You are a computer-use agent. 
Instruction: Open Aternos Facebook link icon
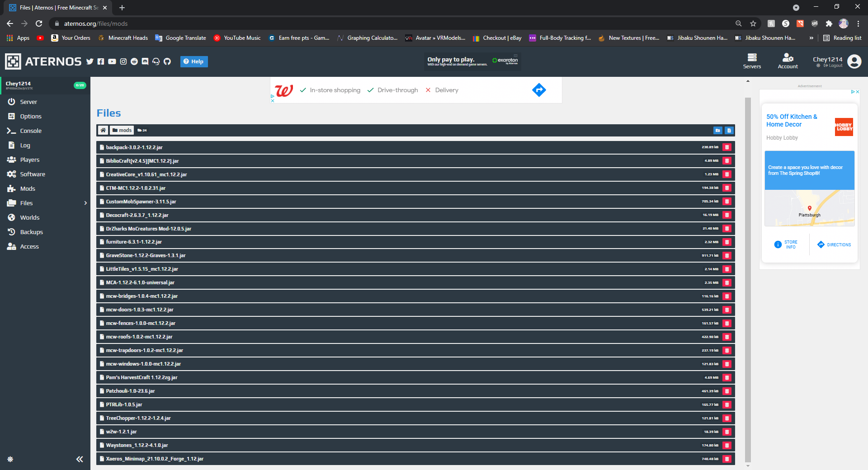tap(101, 61)
